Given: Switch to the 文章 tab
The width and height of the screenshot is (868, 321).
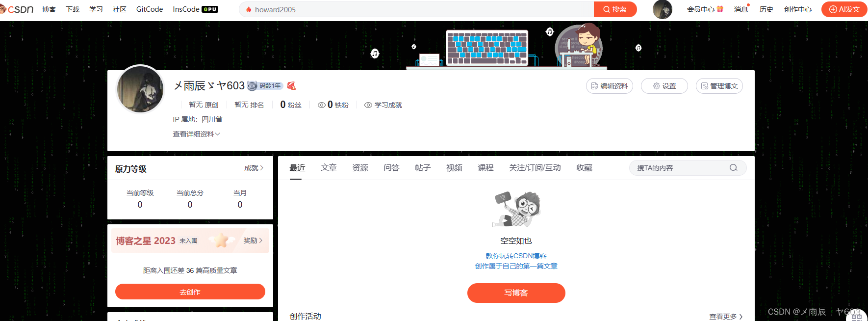Looking at the screenshot, I should click(329, 168).
